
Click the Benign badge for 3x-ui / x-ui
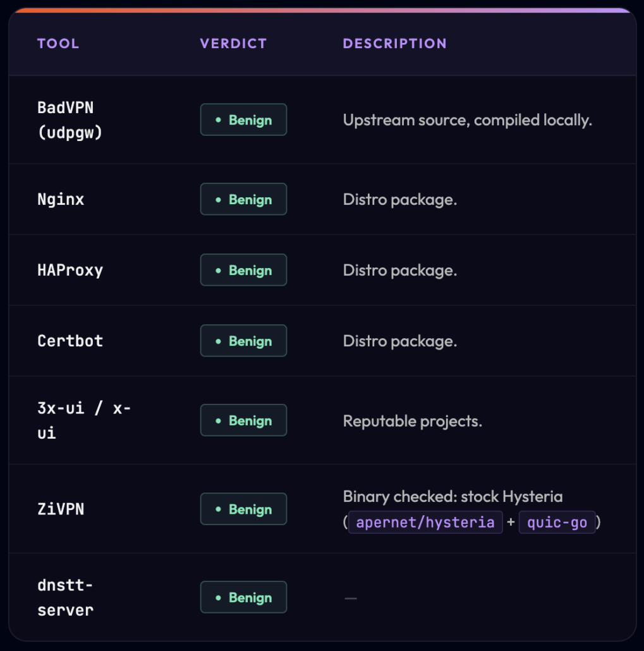point(243,420)
